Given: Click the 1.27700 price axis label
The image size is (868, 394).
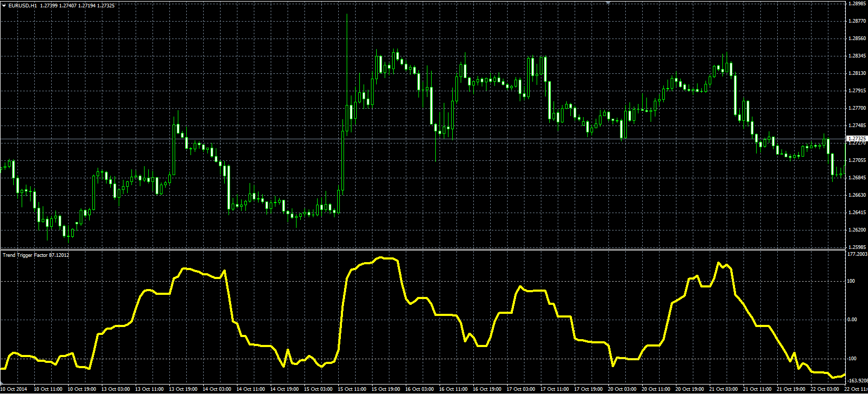Looking at the screenshot, I should tap(857, 108).
